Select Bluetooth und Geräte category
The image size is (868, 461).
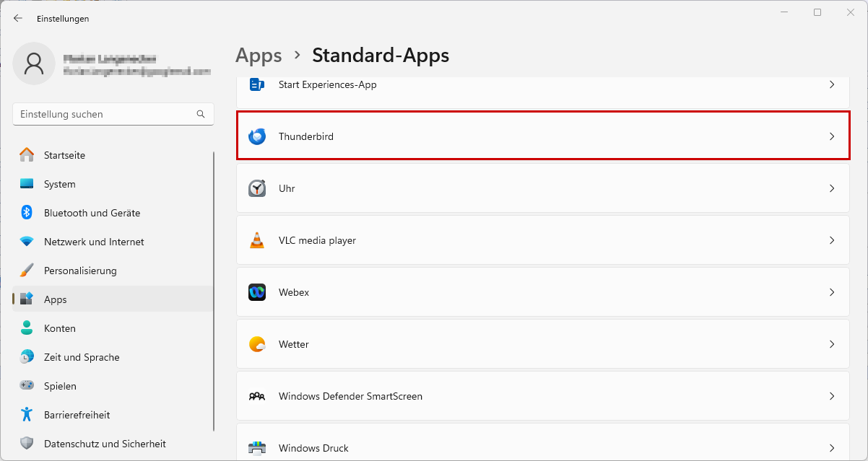113,213
